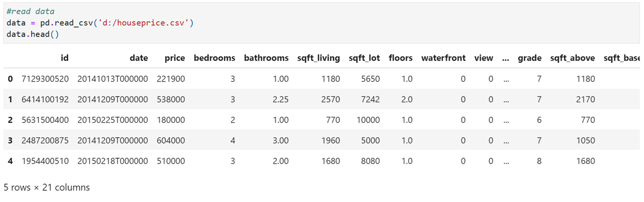Click the id cell 6414100192
The image size is (644, 202).
[x=45, y=100]
